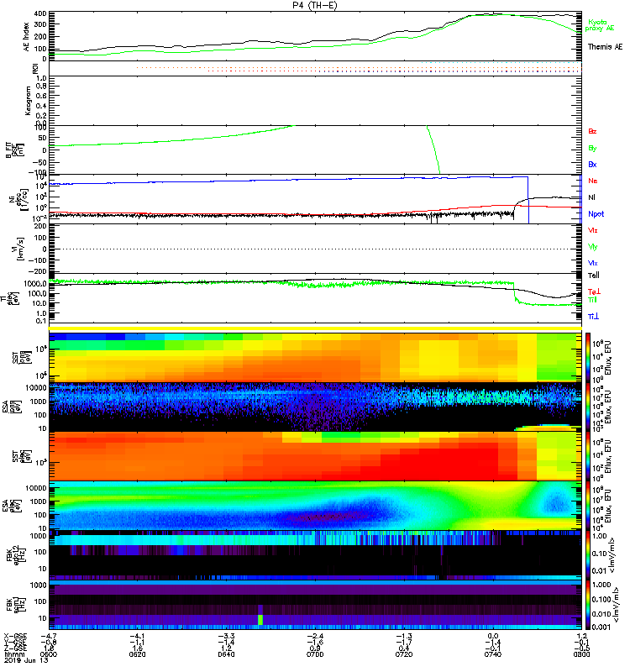Click the ROI panel axis label
This screenshot has height=672, width=630.
click(x=35, y=69)
